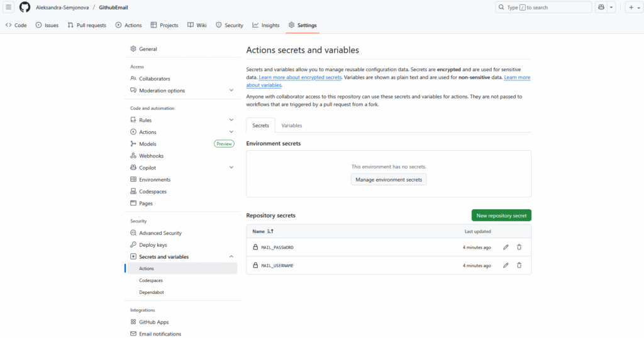Screen dimensions: 644x338
Task: Edit the MAIL_PASSWORD secret pencil icon
Action: pos(506,248)
